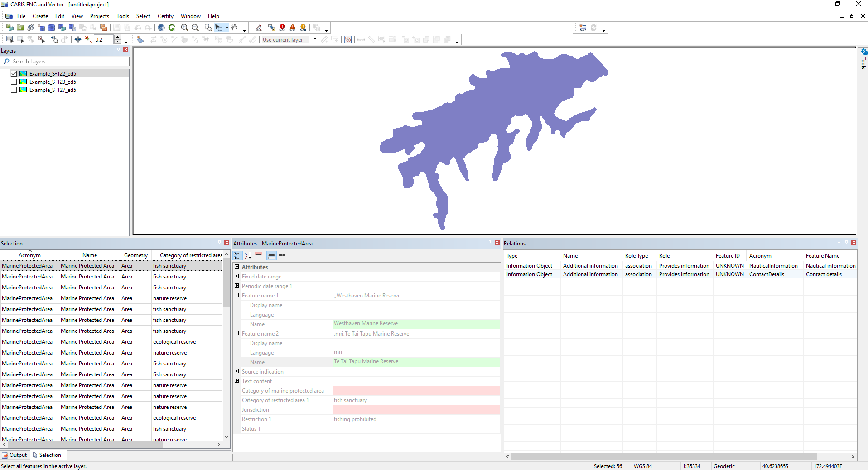Click the first new project icon
This screenshot has width=868, height=470.
click(10, 28)
